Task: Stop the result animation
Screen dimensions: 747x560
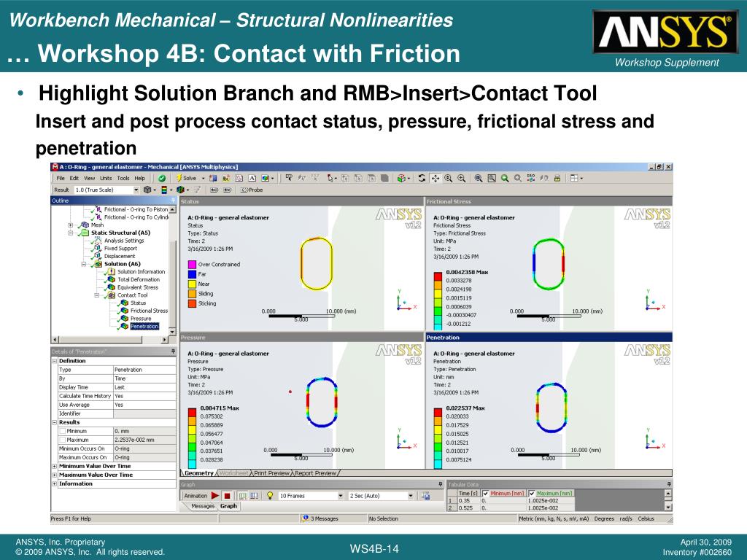Action: (x=228, y=496)
